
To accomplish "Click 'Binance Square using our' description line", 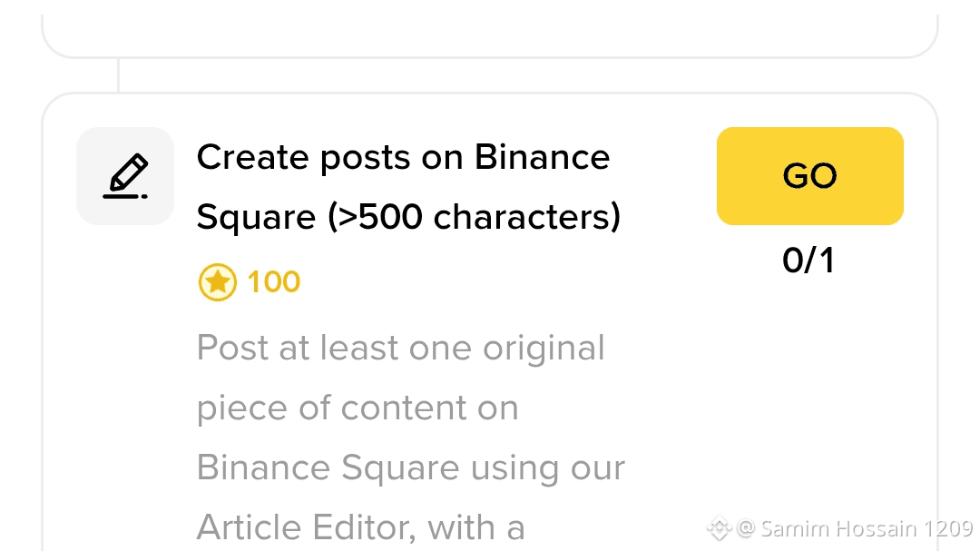I will click(x=410, y=467).
